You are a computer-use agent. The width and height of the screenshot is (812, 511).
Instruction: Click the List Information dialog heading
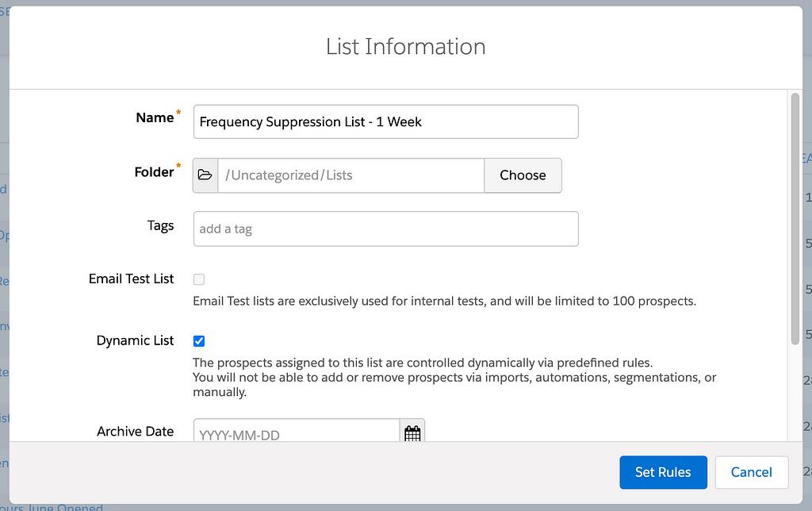pyautogui.click(x=405, y=47)
